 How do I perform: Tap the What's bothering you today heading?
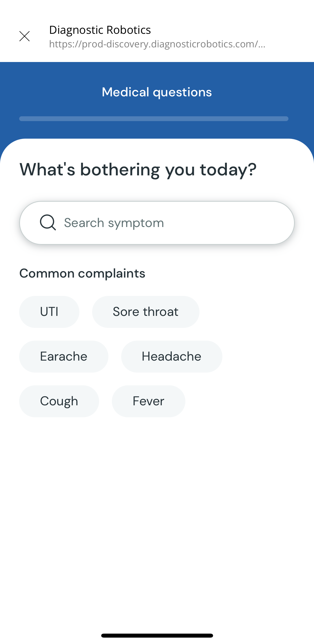138,170
